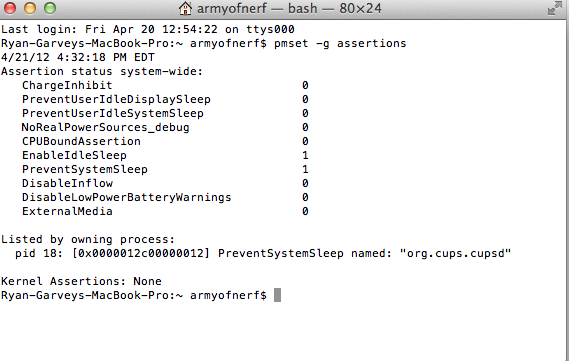Screen dimensions: 569x361
Task: Click the 'Kernel Assertions: None' line
Action: coord(81,281)
